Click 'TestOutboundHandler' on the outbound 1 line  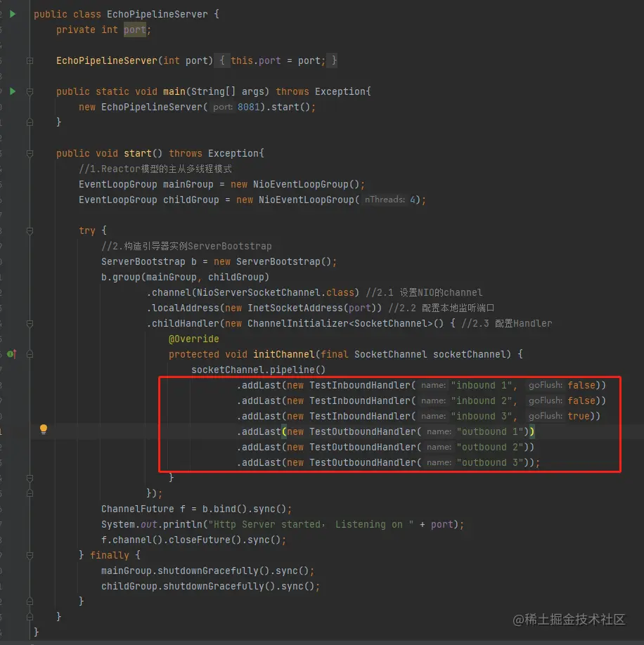click(x=363, y=431)
